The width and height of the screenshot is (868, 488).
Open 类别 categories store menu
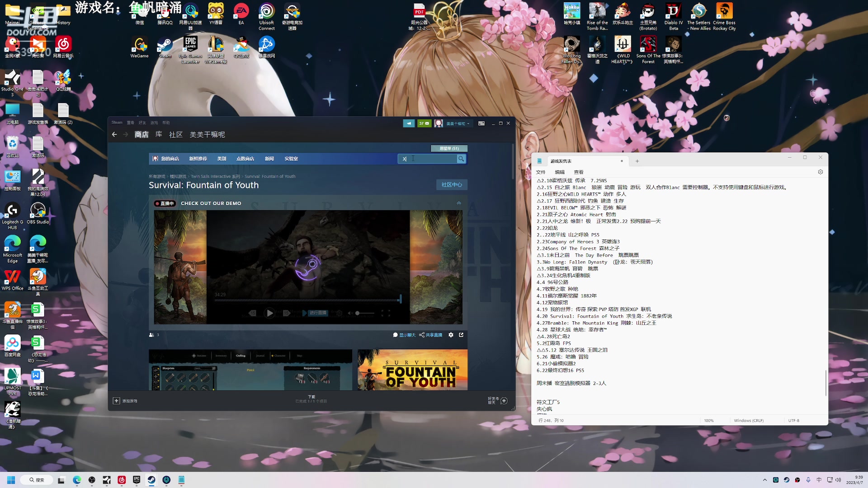(222, 159)
